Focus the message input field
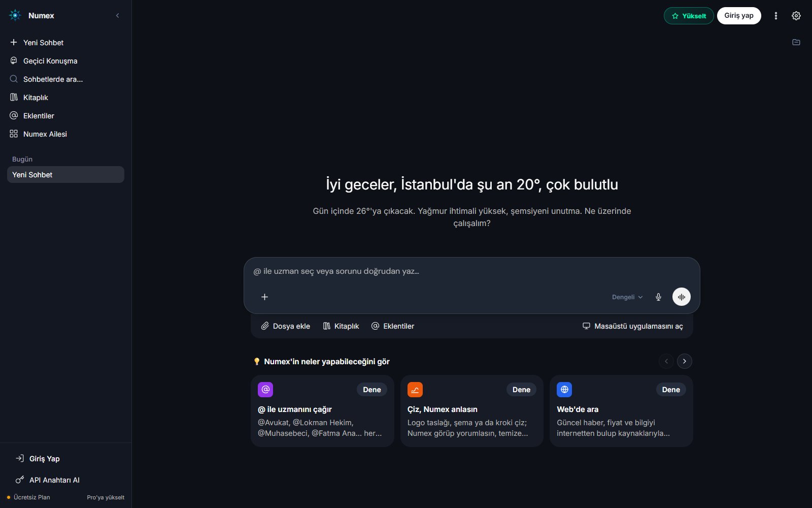Screen dimensions: 812x508 point(472,271)
